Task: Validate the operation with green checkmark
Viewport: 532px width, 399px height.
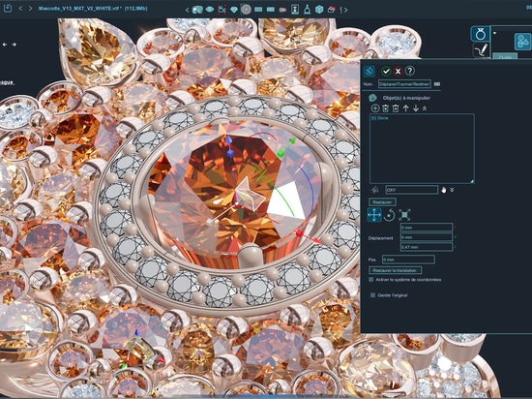Action: pos(386,72)
